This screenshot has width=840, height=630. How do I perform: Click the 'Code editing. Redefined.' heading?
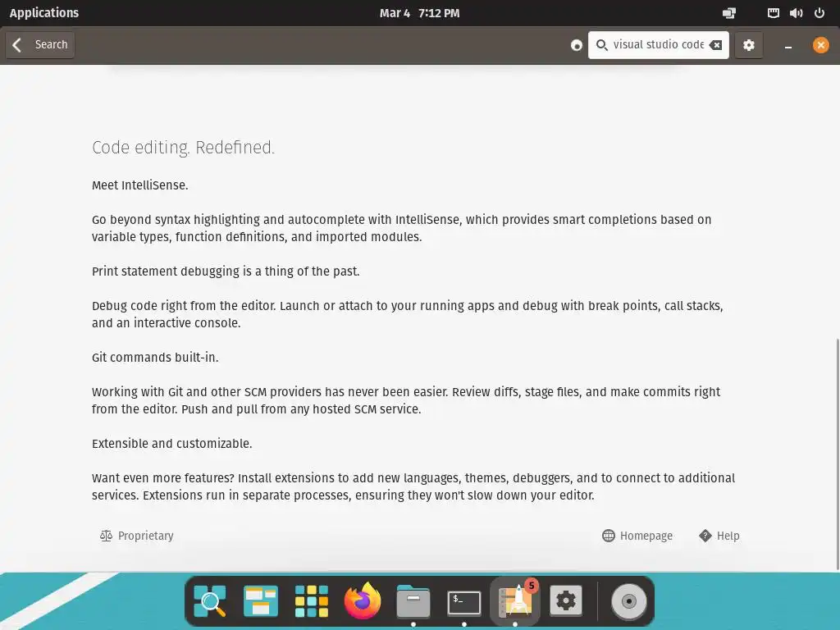tap(183, 148)
